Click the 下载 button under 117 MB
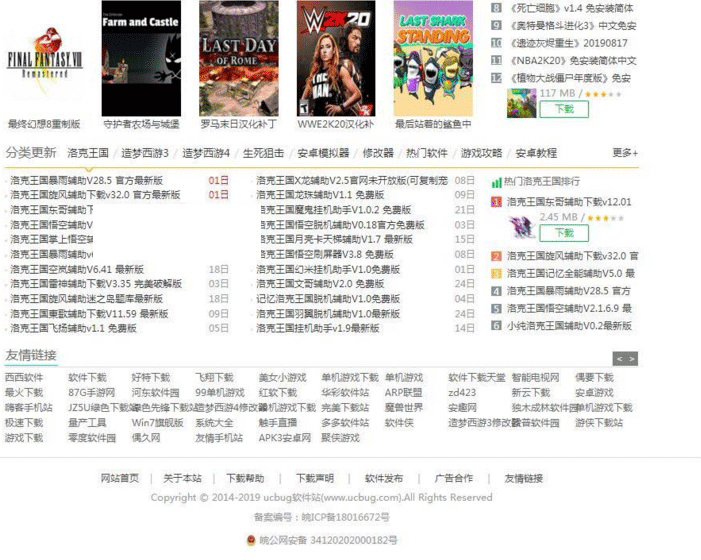This screenshot has height=560, width=701. coord(564,109)
